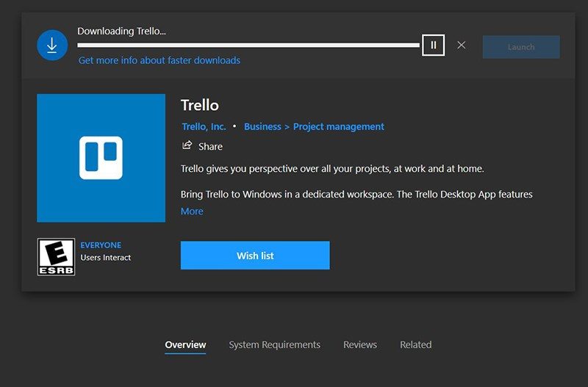Click the Launch button
The width and height of the screenshot is (588, 387).
[520, 47]
